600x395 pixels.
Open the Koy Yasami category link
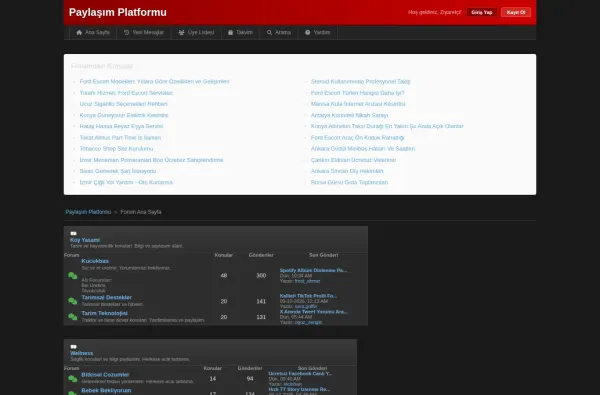(x=85, y=240)
